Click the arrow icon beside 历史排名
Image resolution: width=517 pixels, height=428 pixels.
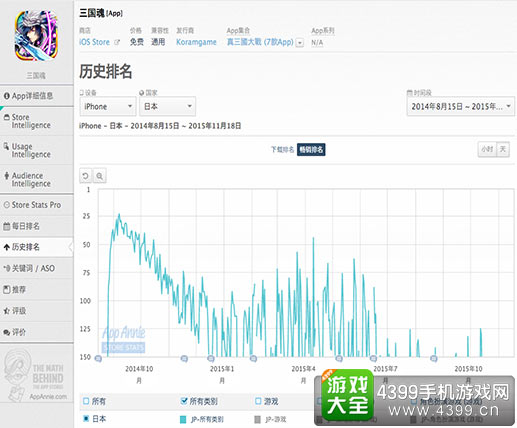pyautogui.click(x=6, y=247)
